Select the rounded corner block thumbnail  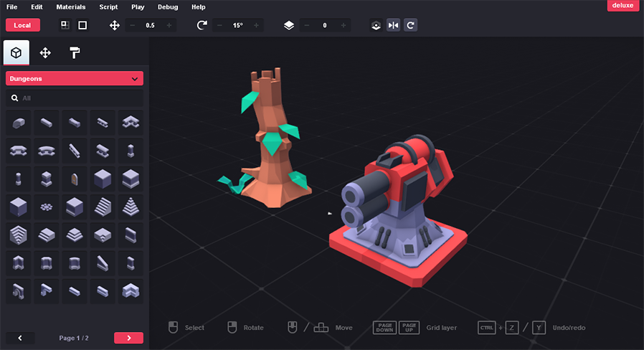point(18,123)
